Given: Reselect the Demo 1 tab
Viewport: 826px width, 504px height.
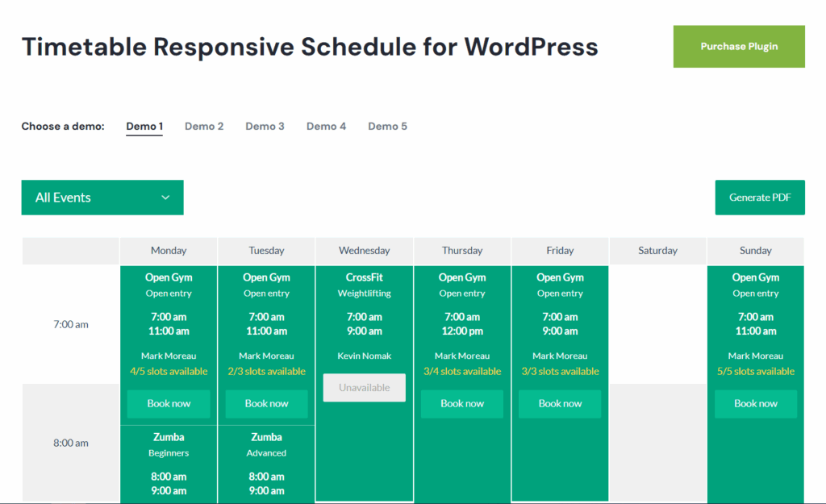Looking at the screenshot, I should (144, 126).
